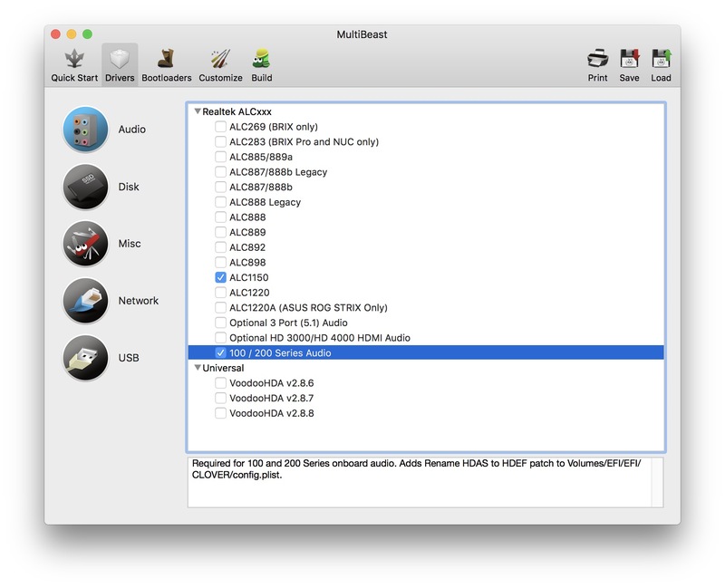Click the Network label in sidebar

[139, 301]
